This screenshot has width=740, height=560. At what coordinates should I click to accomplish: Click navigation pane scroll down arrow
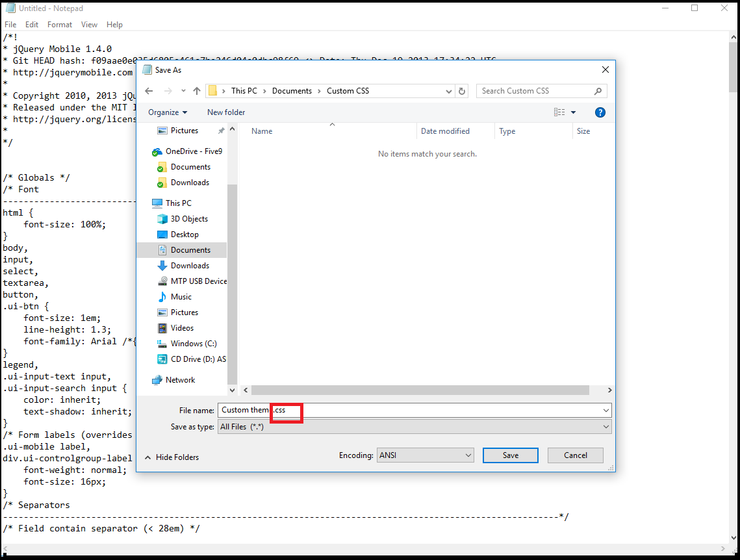coord(232,390)
